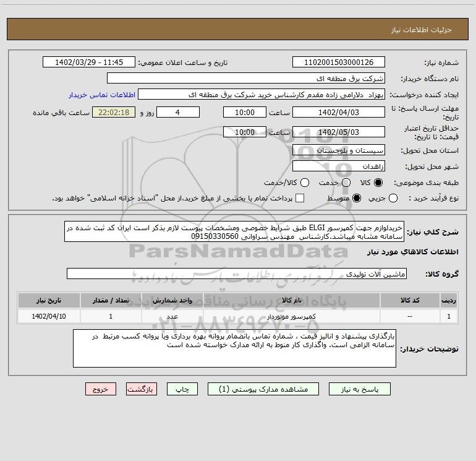Toggle the اسناد خزانه اسلامی payment checkbox
The width and height of the screenshot is (476, 461).
tap(300, 198)
